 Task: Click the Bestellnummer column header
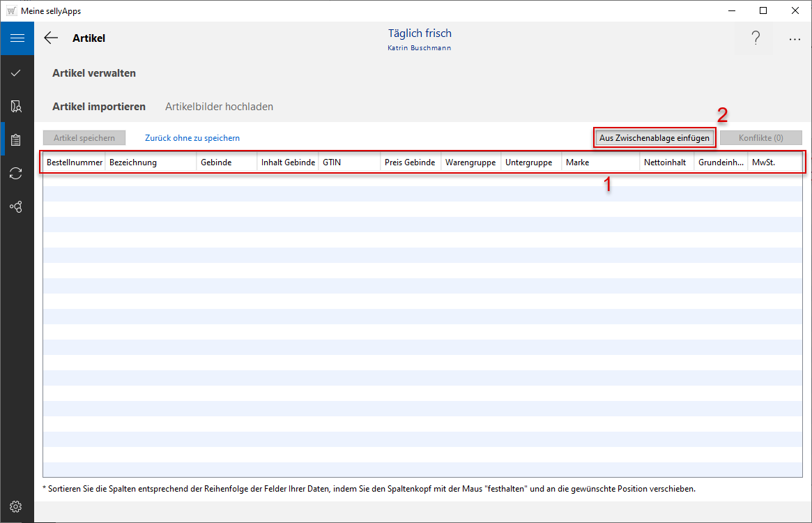pyautogui.click(x=74, y=162)
